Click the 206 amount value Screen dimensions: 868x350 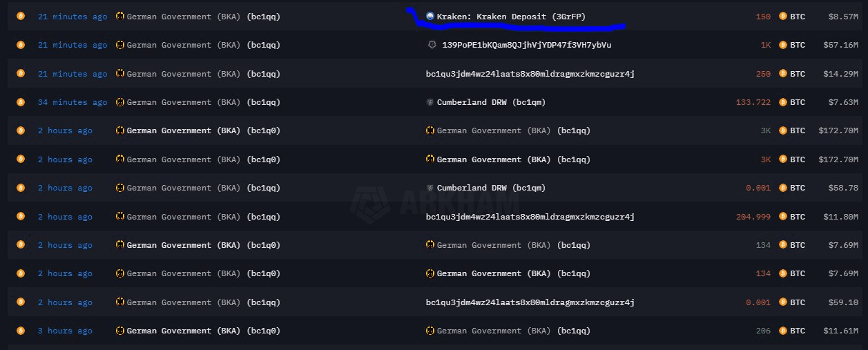763,331
